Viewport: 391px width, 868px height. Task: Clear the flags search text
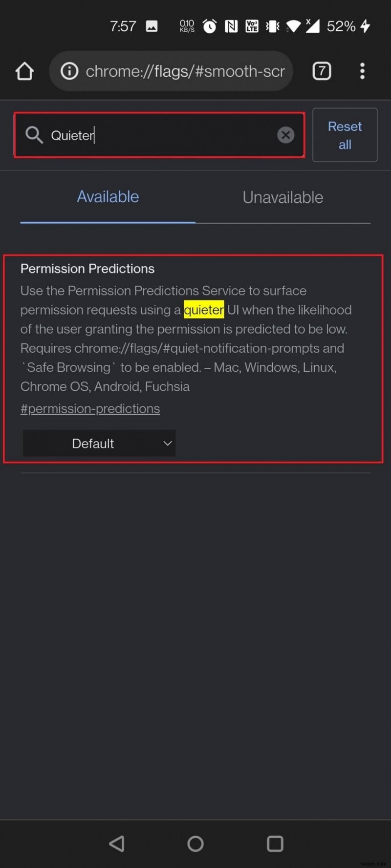pyautogui.click(x=285, y=135)
